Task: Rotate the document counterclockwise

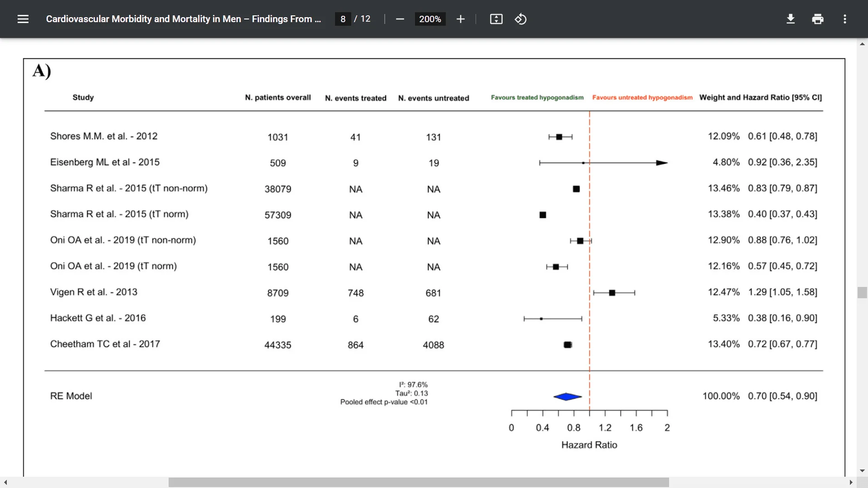Action: coord(521,19)
